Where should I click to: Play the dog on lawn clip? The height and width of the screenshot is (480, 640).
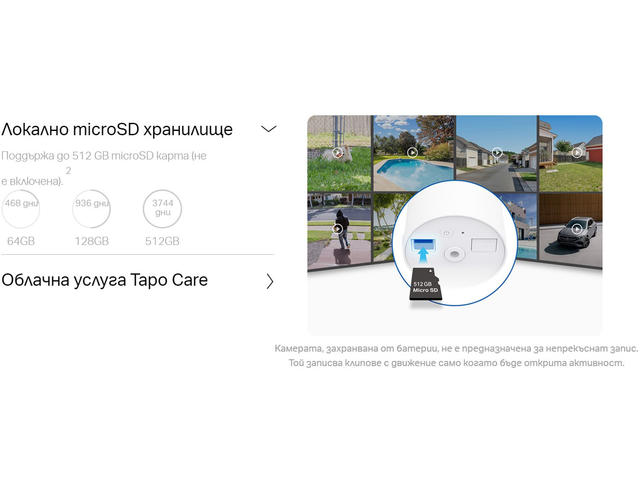[338, 153]
